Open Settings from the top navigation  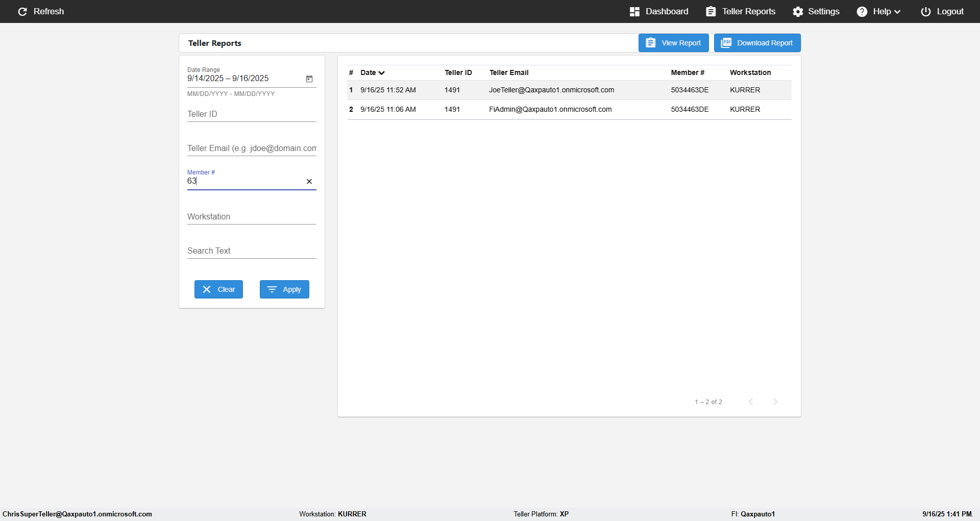coord(816,11)
